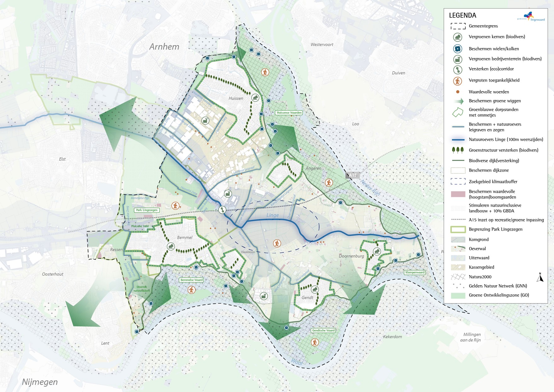
Task: Click the eco-corridor icon on the map near Park Lingezegen
Action: [x=222, y=210]
